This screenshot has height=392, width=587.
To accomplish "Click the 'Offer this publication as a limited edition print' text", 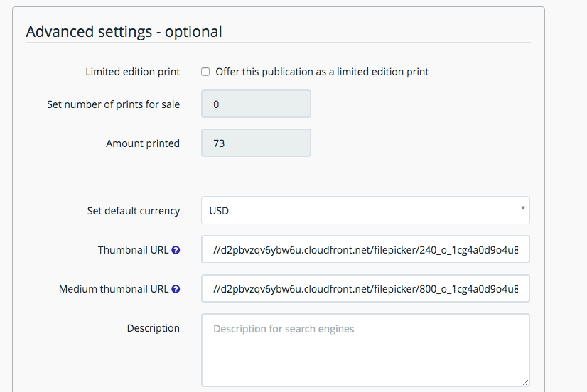I will coord(322,72).
